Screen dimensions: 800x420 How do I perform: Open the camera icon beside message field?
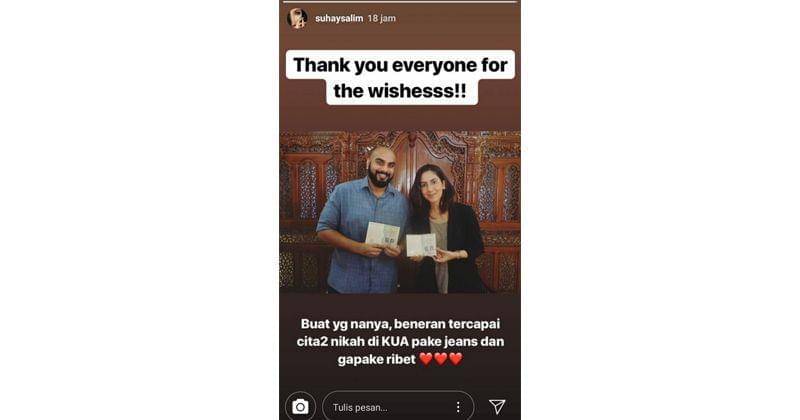coord(300,407)
